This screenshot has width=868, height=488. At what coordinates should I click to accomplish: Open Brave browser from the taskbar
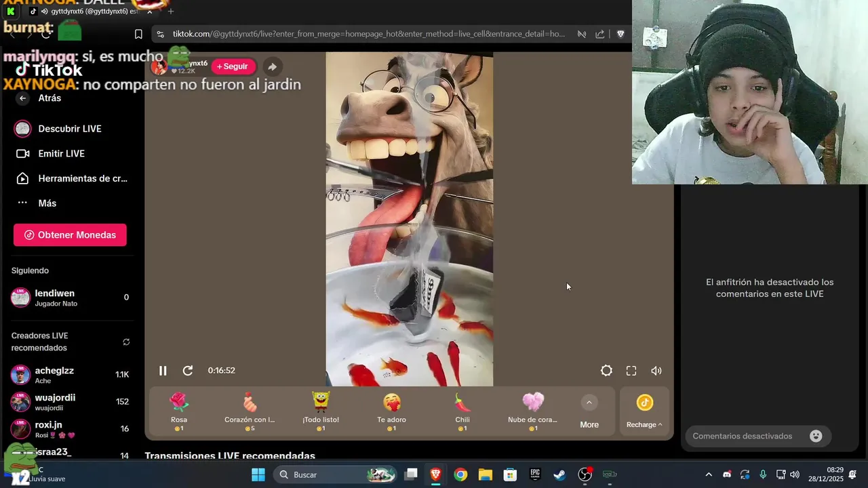point(436,474)
